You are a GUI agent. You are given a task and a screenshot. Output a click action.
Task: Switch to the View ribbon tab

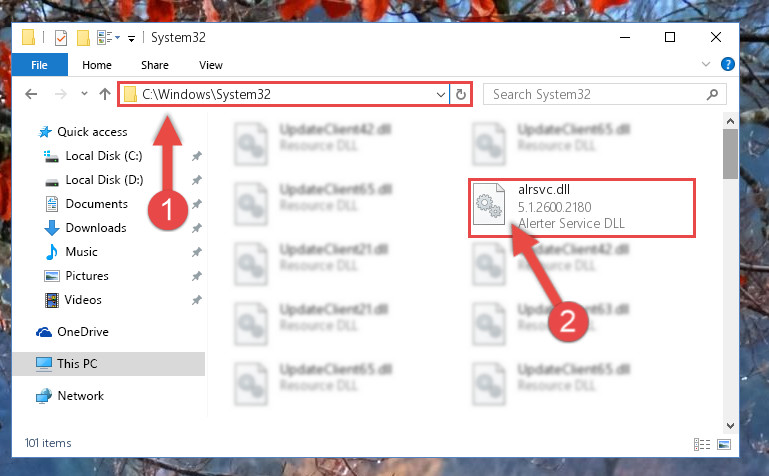click(x=211, y=65)
